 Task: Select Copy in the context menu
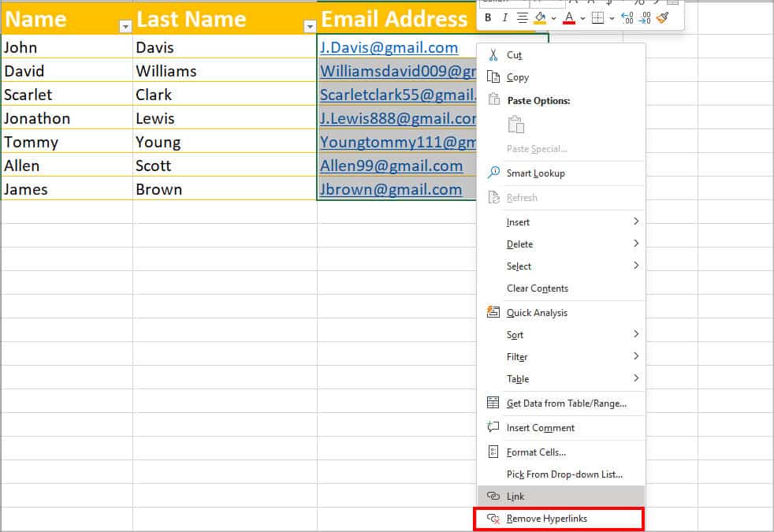click(518, 77)
